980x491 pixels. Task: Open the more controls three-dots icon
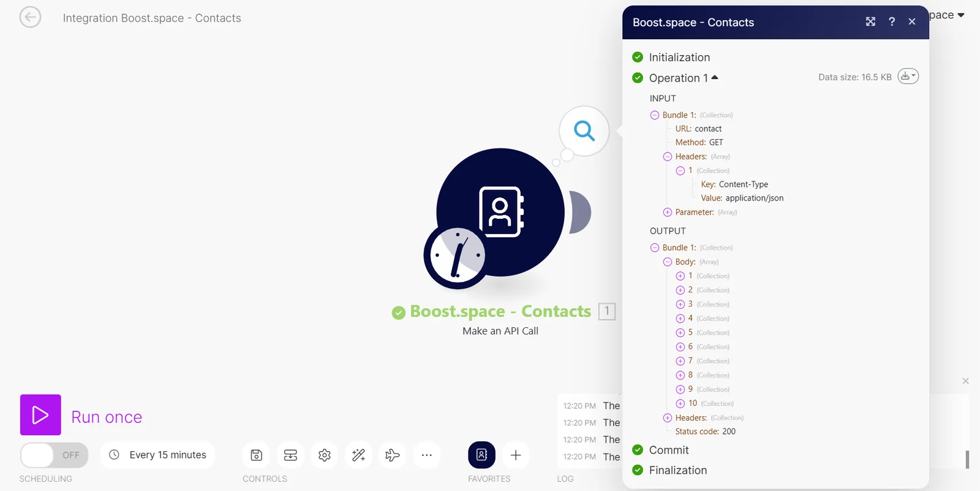pos(427,455)
